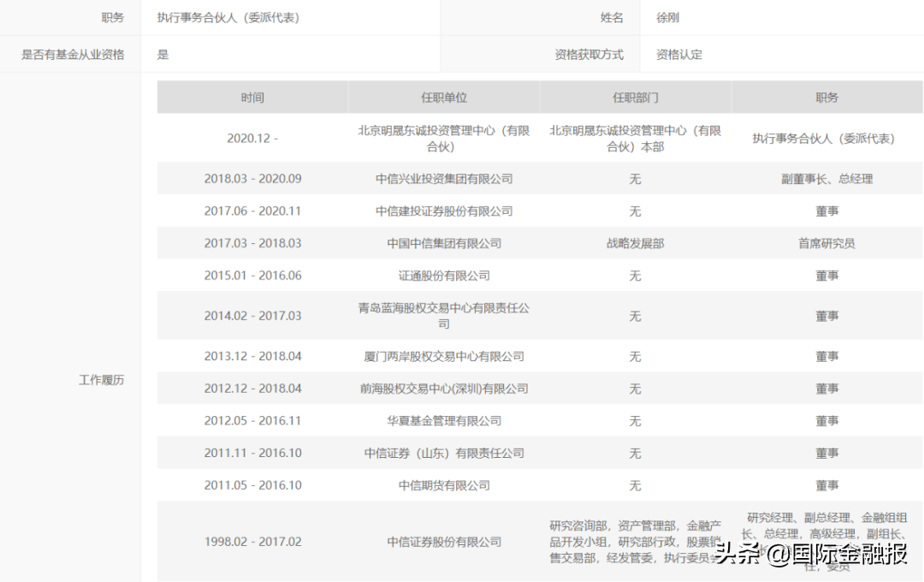Select 中国中信集团有限公司 cell

[x=444, y=243]
